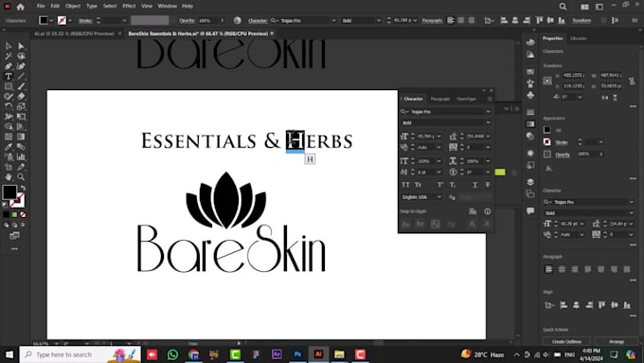
Task: Select the Direct Selection tool
Action: (x=21, y=46)
